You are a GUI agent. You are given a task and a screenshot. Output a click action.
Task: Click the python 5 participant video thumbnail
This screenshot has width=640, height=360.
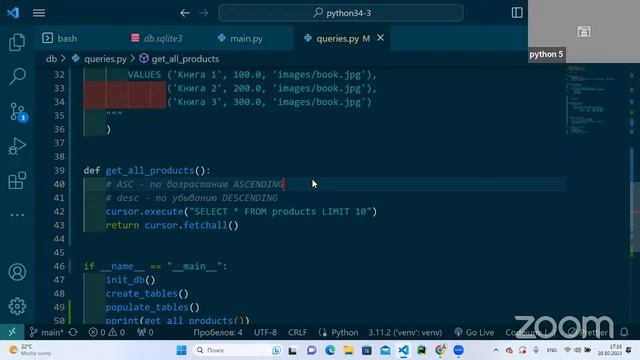[x=584, y=31]
